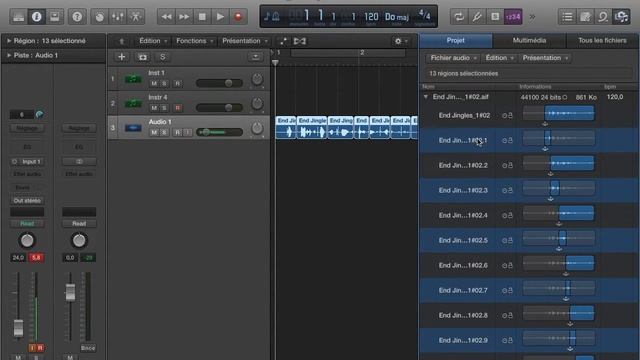Click the Tuner button
This screenshot has height=360, width=640.
[477, 17]
